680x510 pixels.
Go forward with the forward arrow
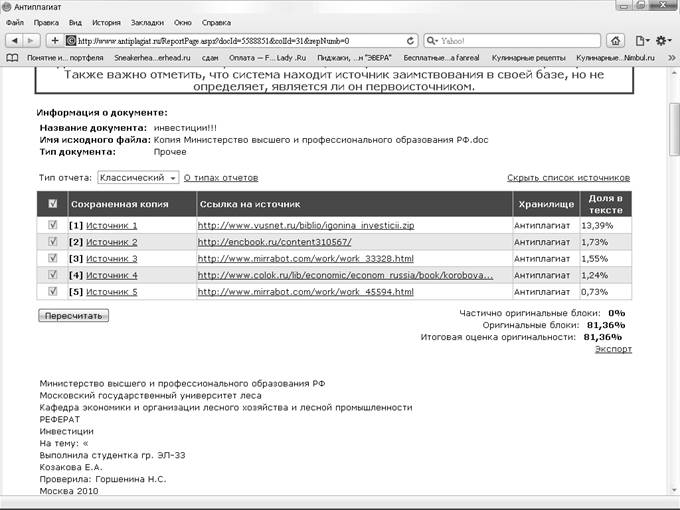[31, 41]
